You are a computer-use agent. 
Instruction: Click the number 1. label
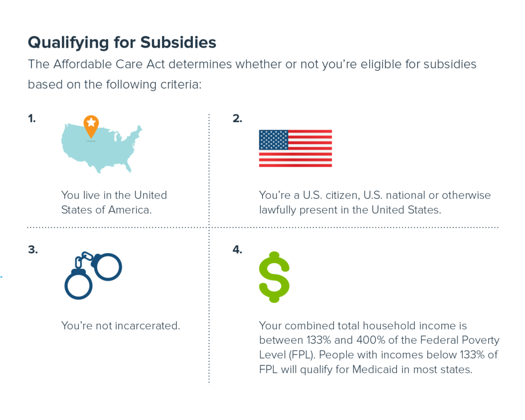pyautogui.click(x=32, y=118)
